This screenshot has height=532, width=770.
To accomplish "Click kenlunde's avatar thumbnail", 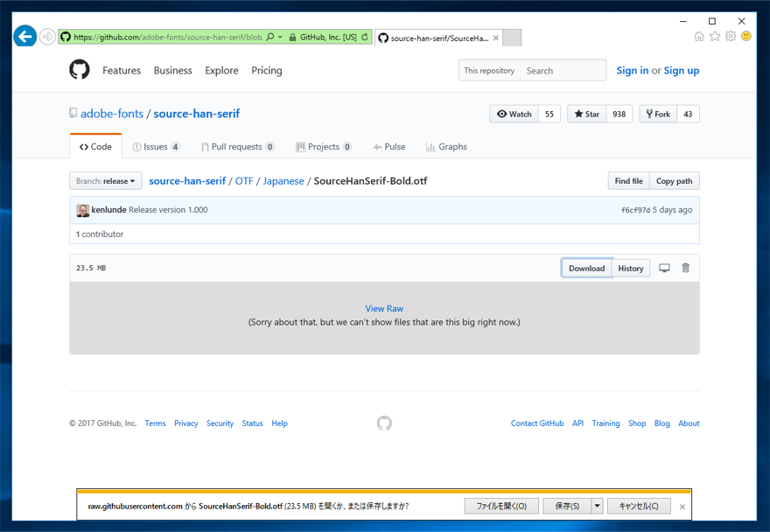I will click(x=83, y=210).
